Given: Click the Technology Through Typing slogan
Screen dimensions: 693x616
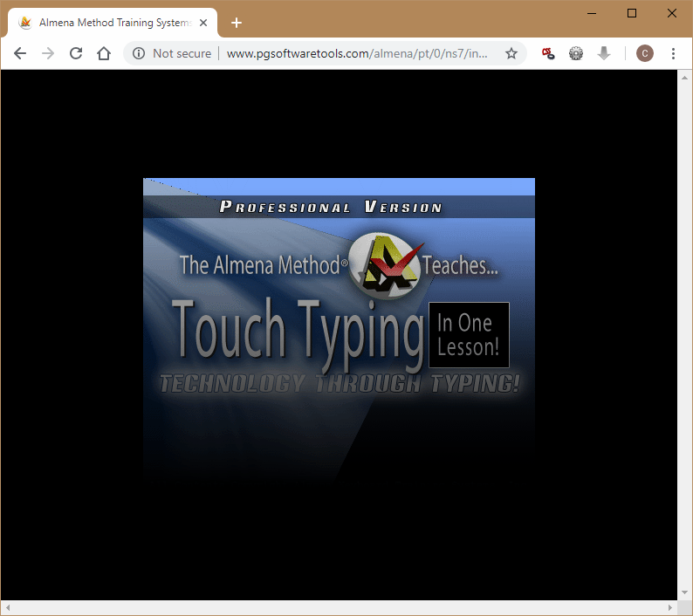Looking at the screenshot, I should coord(340,384).
